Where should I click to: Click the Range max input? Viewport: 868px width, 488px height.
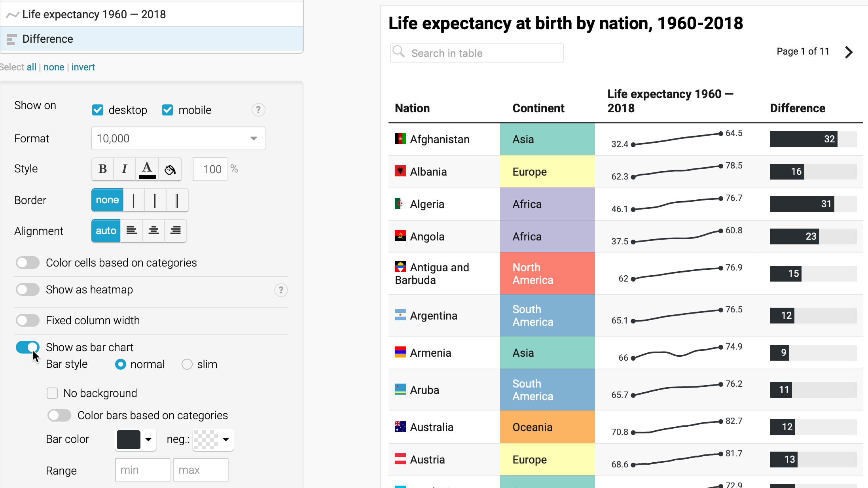point(201,470)
